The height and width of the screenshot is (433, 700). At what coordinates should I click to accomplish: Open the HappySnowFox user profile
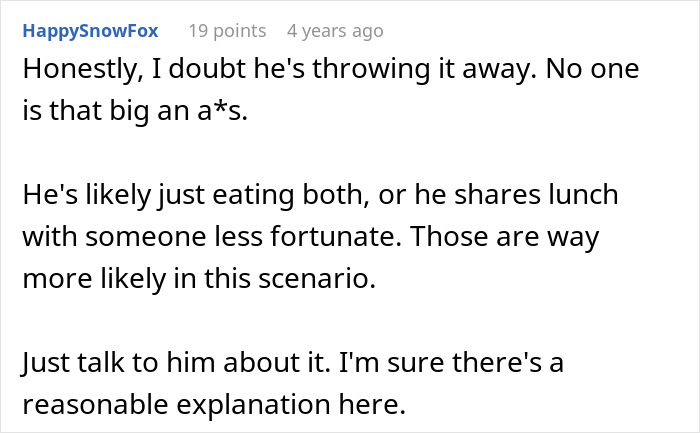click(88, 31)
